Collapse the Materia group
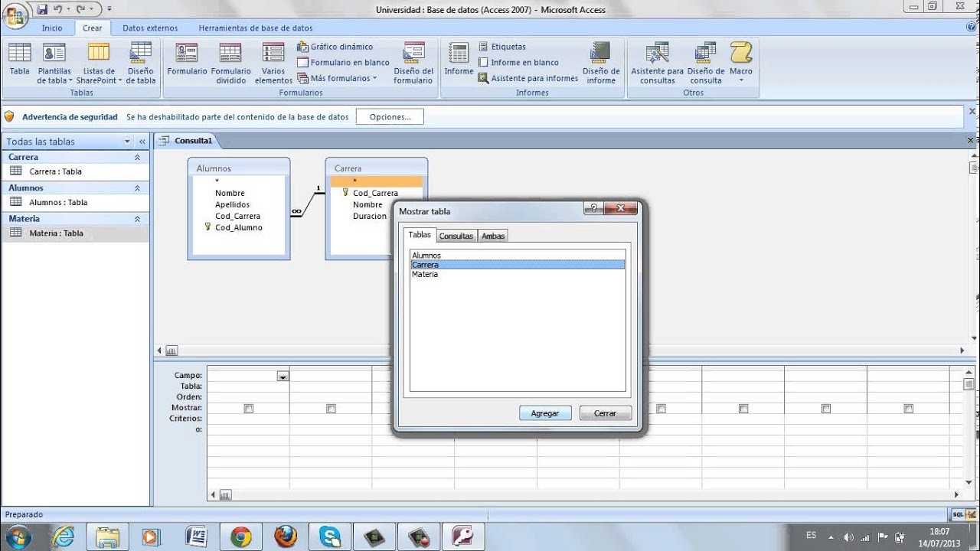The height and width of the screenshot is (551, 980). 137,218
